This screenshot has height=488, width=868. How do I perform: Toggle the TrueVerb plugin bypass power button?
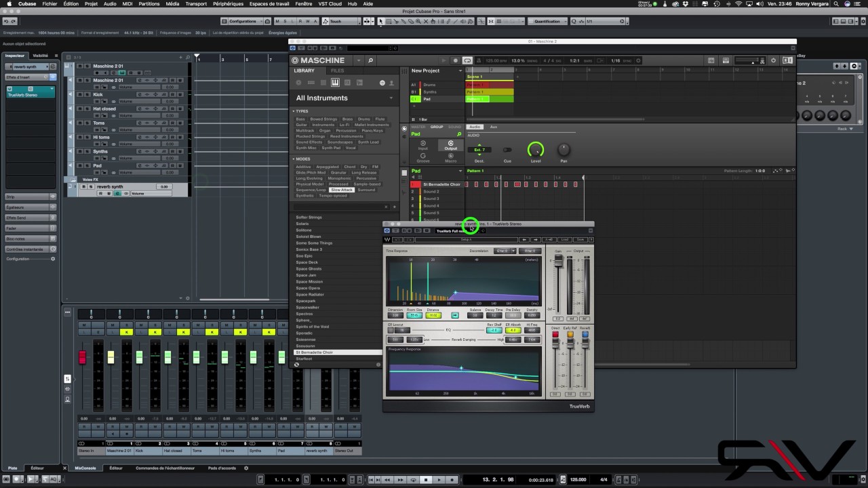click(x=387, y=230)
